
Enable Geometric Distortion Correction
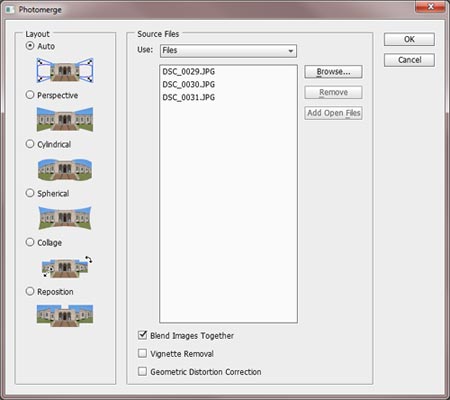coord(142,371)
